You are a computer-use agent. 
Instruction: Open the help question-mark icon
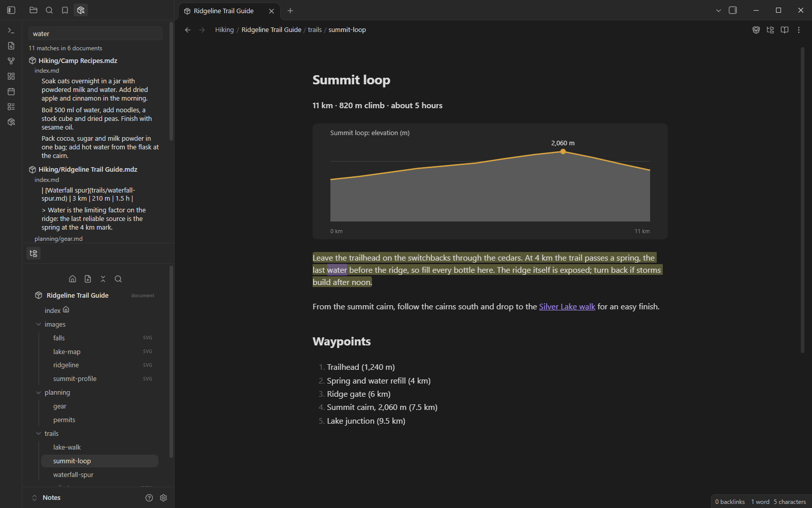149,498
